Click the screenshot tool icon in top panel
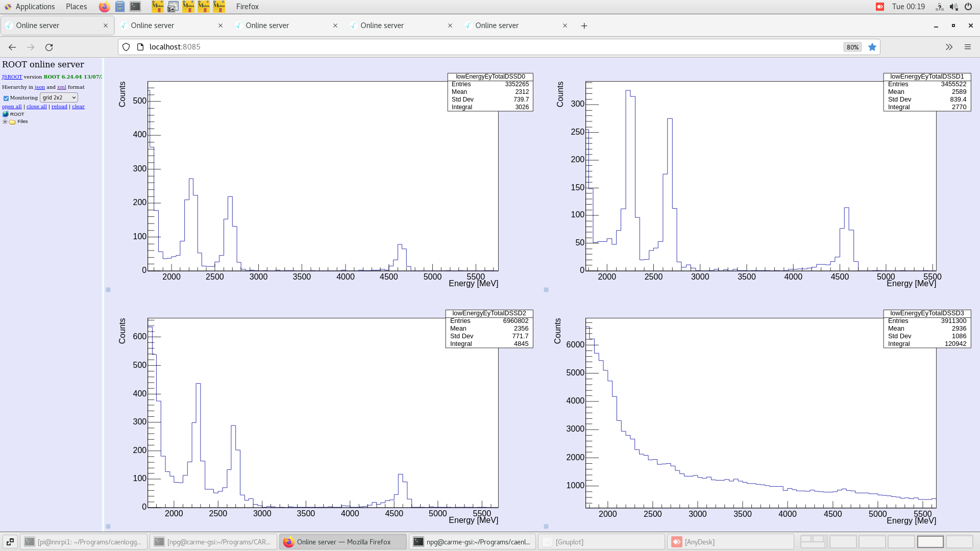 tap(173, 7)
